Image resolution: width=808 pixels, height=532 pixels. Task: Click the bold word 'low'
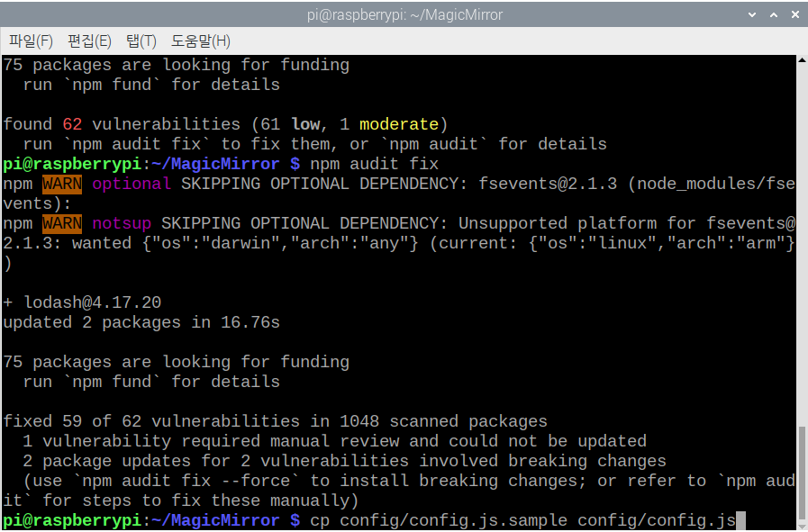click(x=305, y=124)
